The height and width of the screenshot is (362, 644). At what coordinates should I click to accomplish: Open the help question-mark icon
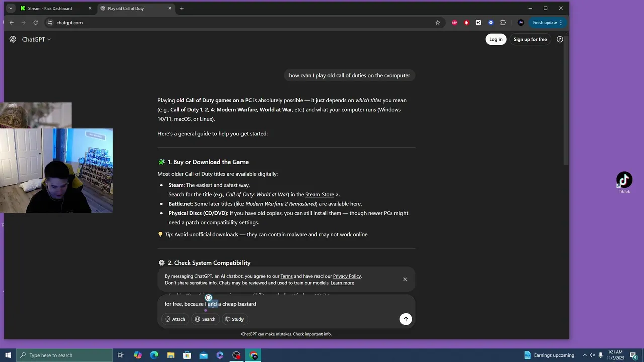pyautogui.click(x=560, y=39)
